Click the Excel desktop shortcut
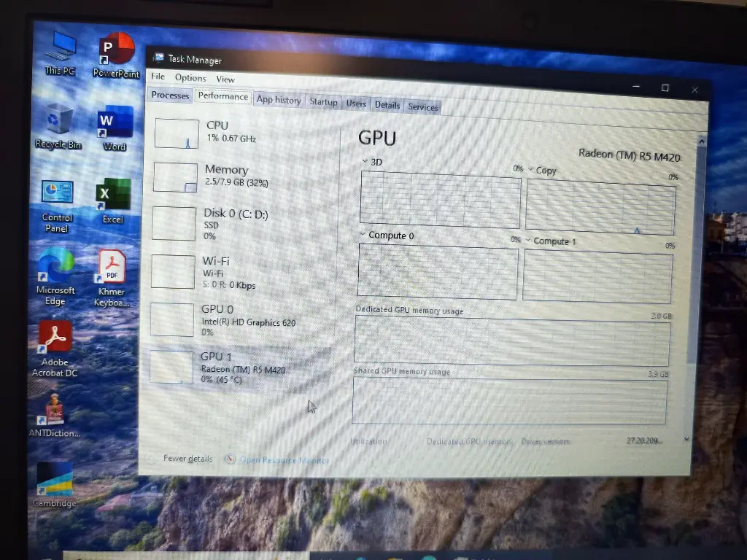The height and width of the screenshot is (560, 747). pos(113,201)
